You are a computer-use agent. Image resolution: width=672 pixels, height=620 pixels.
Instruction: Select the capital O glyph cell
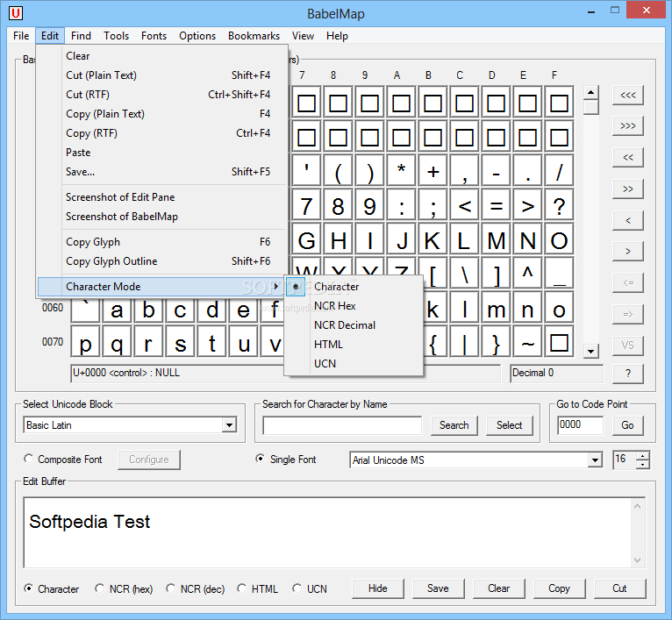click(x=559, y=240)
